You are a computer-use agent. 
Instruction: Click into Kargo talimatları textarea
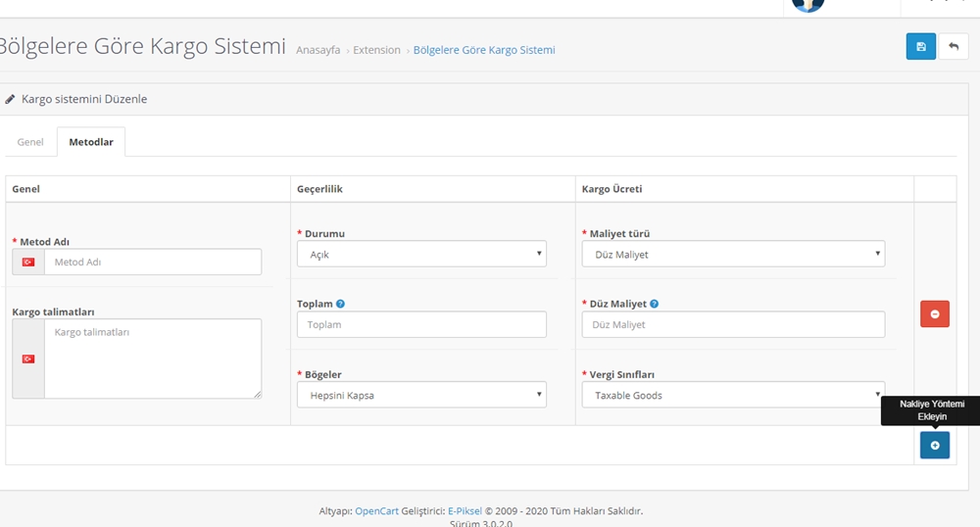153,359
